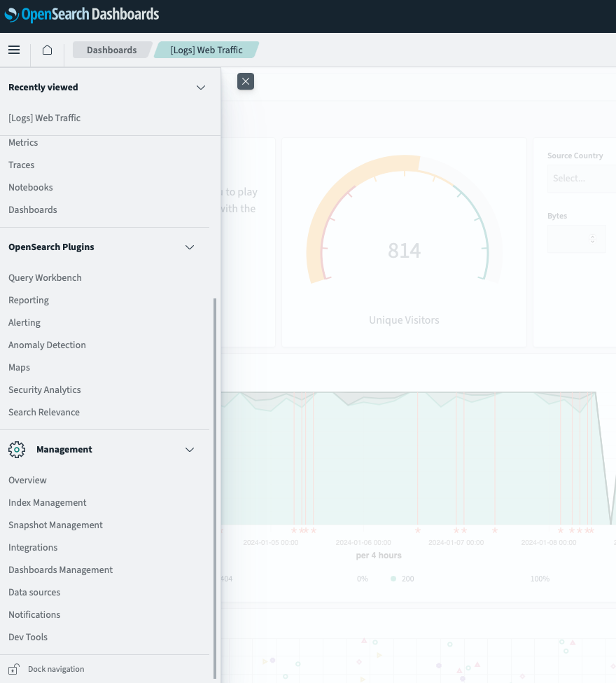Open Query Workbench plugin
616x683 pixels.
pos(45,278)
